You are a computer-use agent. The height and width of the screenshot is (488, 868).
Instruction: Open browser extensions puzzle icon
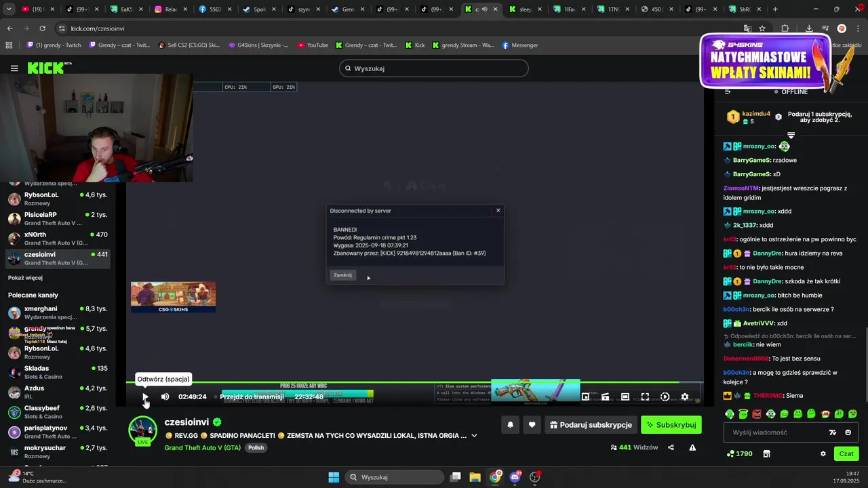785,28
